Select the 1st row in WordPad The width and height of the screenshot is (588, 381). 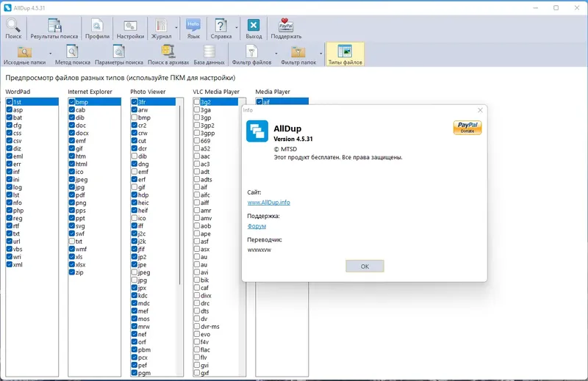32,102
